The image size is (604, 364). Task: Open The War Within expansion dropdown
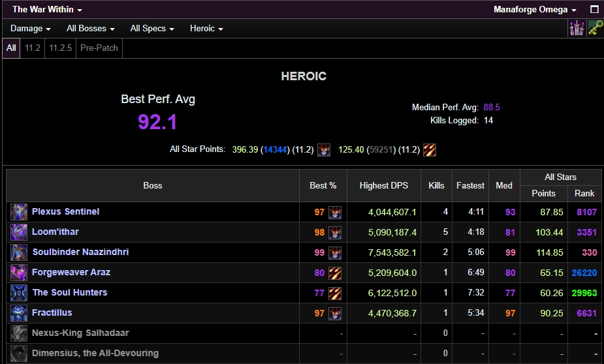tap(47, 9)
